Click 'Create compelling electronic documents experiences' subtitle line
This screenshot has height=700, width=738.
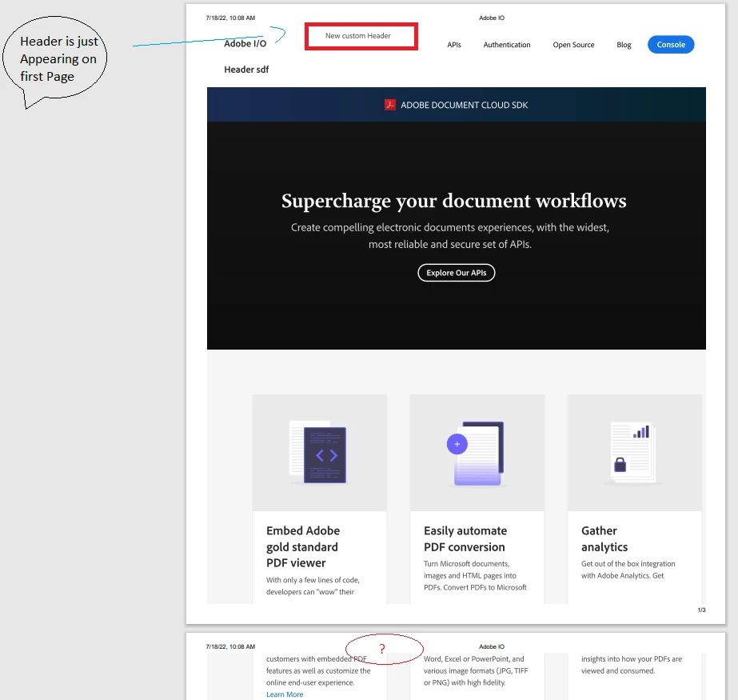click(x=450, y=227)
